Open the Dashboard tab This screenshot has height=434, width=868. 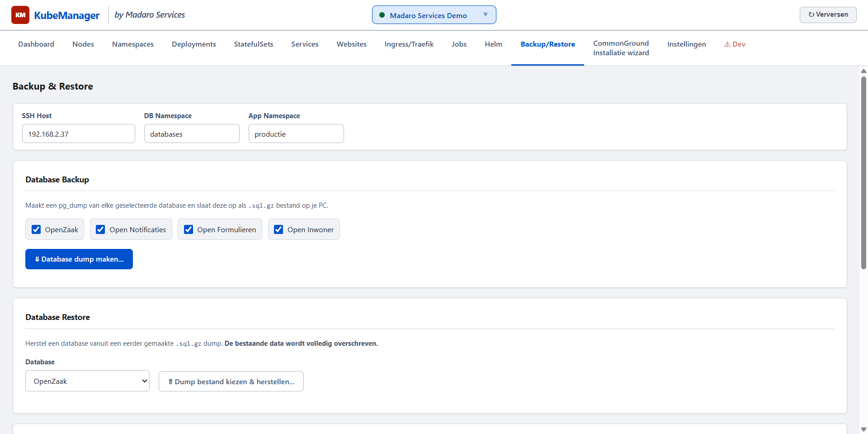click(x=36, y=44)
